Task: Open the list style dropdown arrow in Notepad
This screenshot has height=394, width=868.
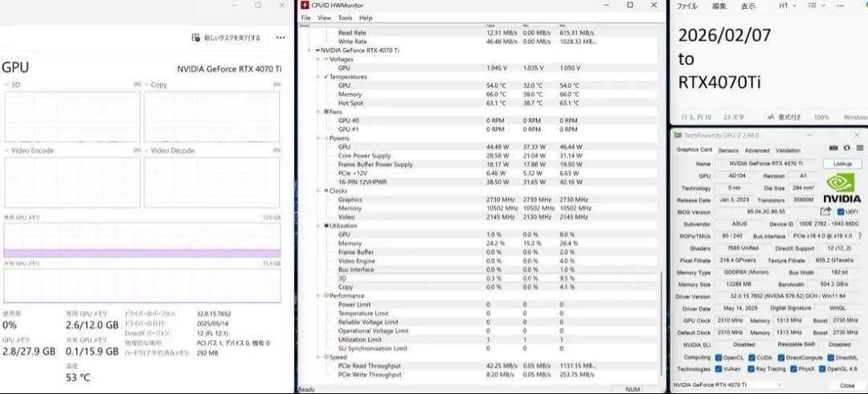Action: pyautogui.click(x=825, y=6)
